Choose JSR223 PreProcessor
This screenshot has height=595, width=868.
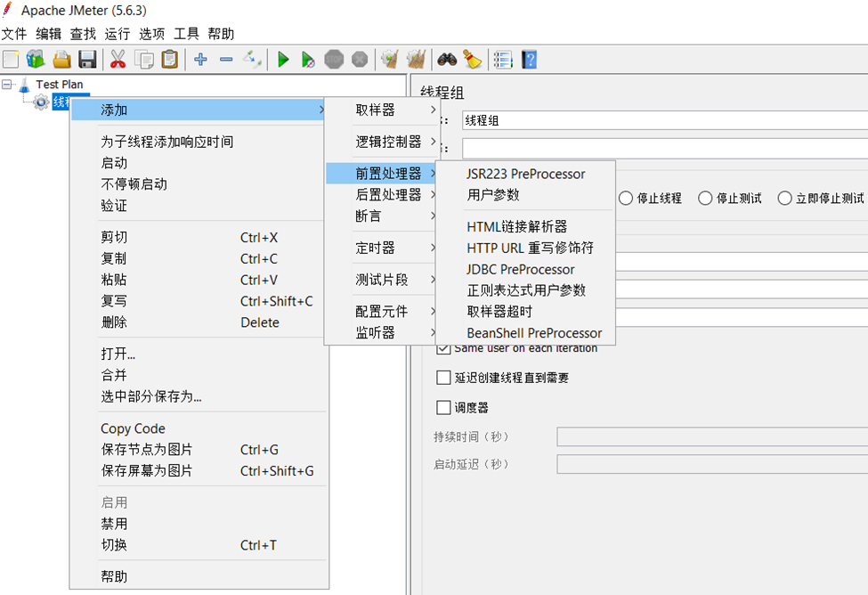pos(526,174)
